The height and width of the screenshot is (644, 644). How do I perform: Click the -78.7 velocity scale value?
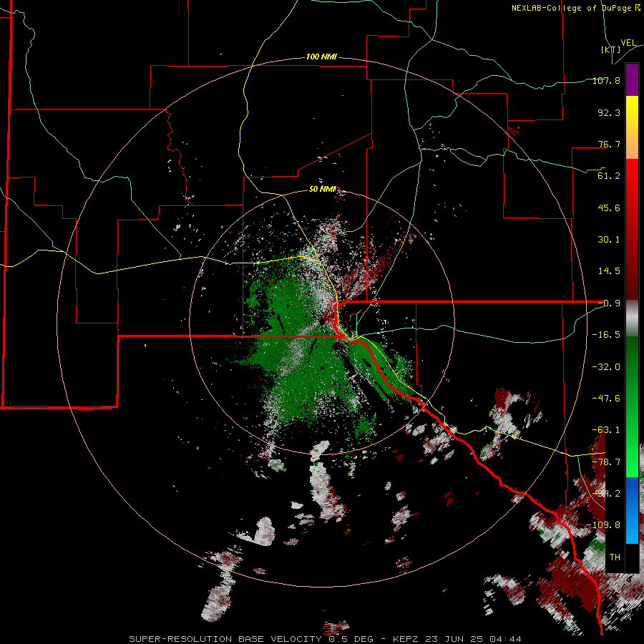pyautogui.click(x=606, y=462)
